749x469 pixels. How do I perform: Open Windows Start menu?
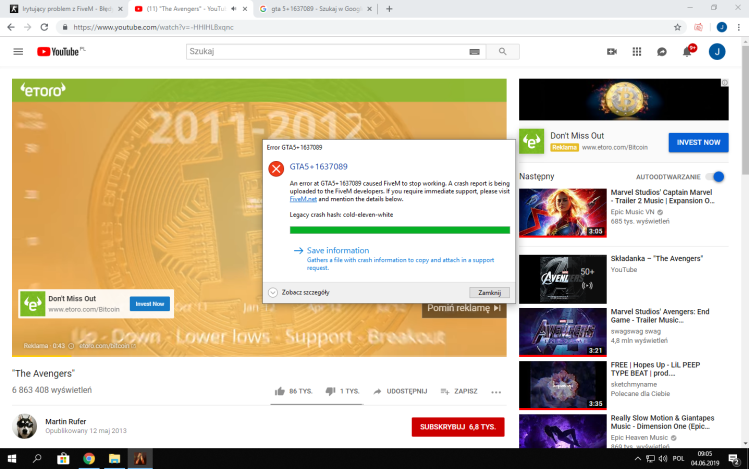point(12,459)
